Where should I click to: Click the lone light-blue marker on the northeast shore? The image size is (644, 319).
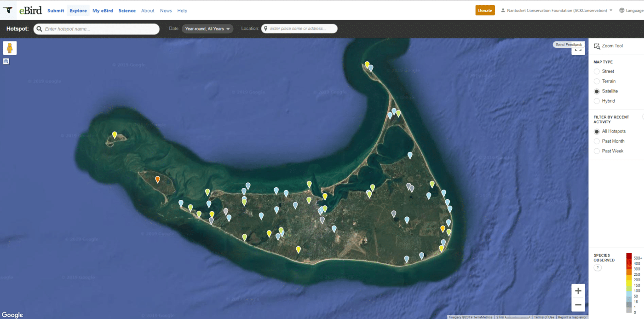(410, 156)
